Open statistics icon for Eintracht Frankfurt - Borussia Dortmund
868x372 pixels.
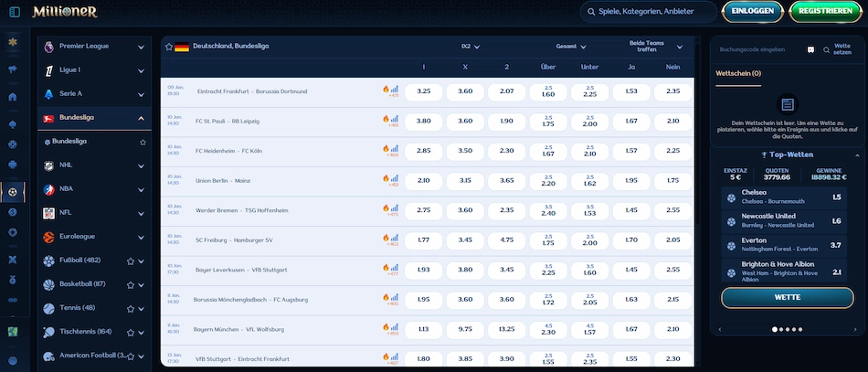(394, 89)
